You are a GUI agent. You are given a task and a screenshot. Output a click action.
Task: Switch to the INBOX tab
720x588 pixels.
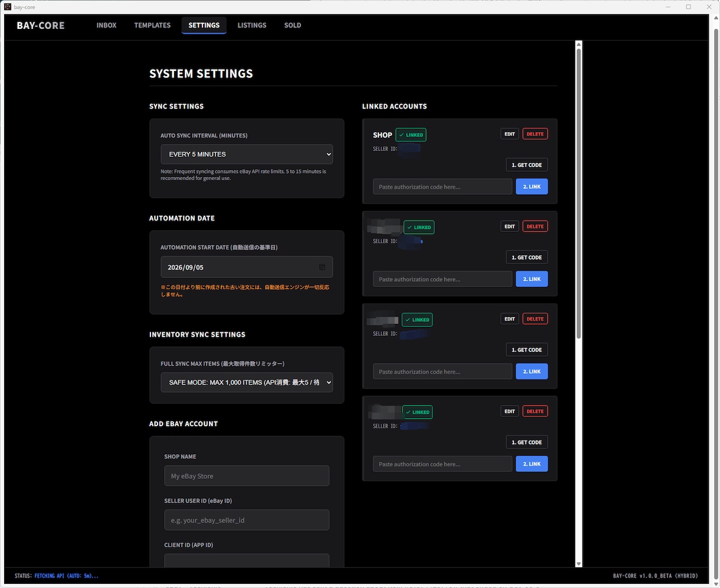click(106, 25)
